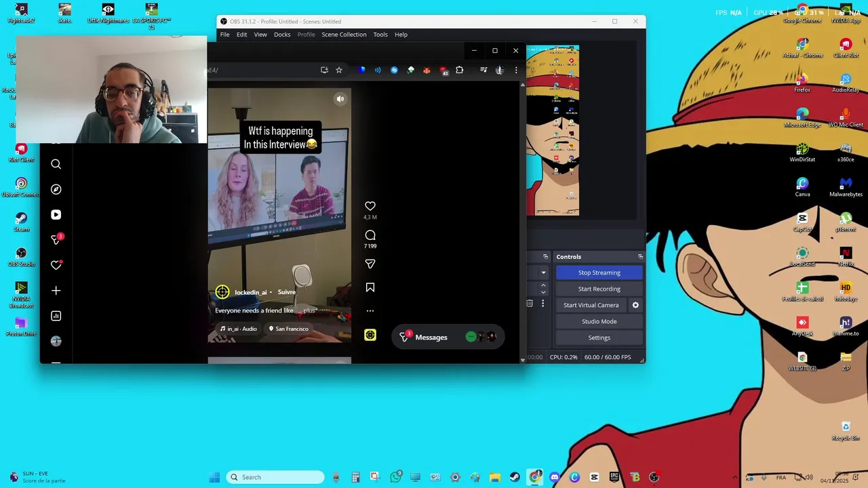This screenshot has width=868, height=488.
Task: Open direct messages icon in sidebar
Action: 56,239
